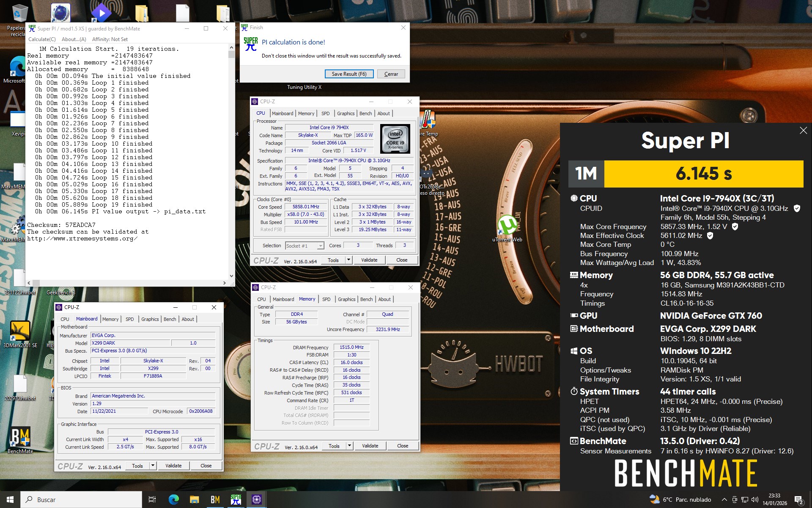
Task: Close the BenchMate Super PI result panel
Action: (x=803, y=131)
